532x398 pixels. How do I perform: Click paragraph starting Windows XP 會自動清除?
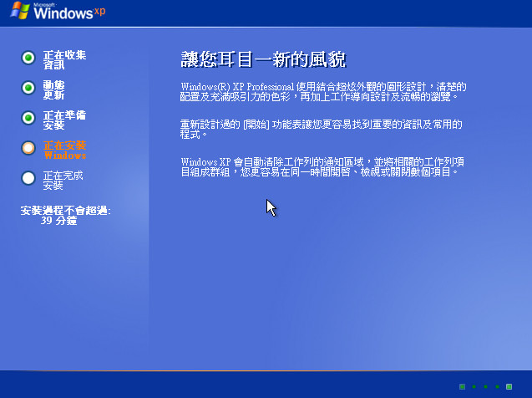click(322, 166)
